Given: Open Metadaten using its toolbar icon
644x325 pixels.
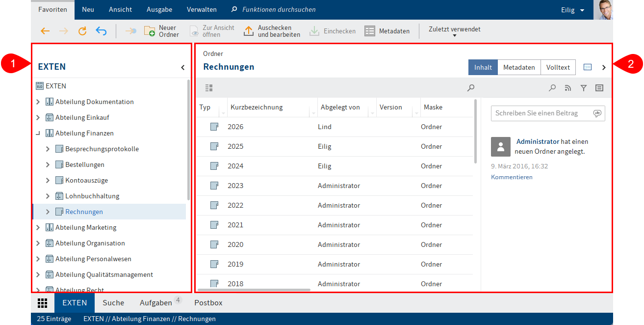Looking at the screenshot, I should click(387, 30).
